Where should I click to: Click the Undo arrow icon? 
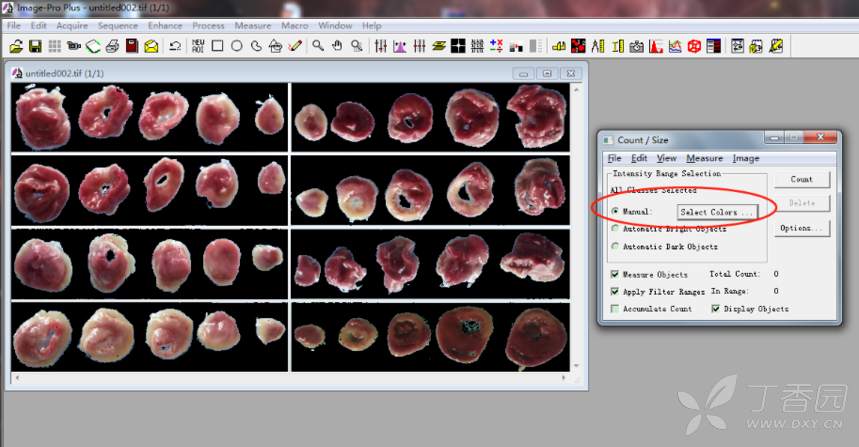[x=175, y=46]
